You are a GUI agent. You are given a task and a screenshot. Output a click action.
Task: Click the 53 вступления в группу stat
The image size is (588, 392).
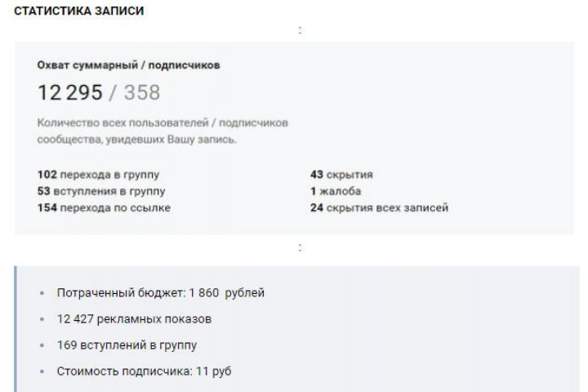click(101, 191)
